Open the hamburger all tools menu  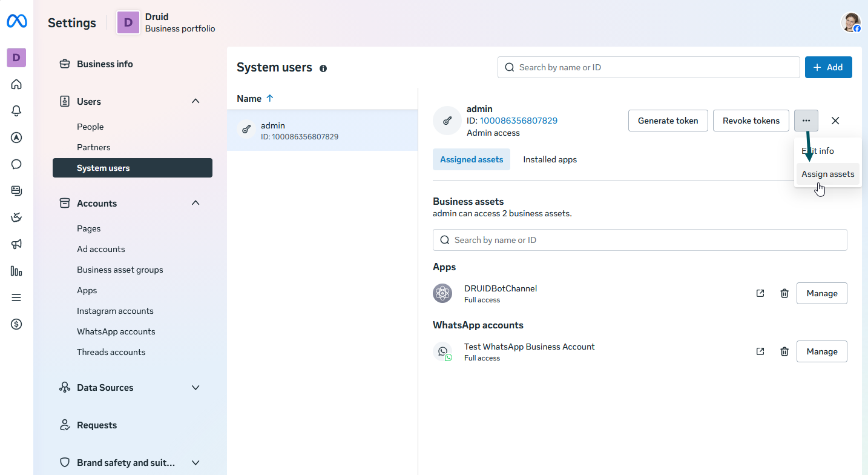(x=16, y=297)
